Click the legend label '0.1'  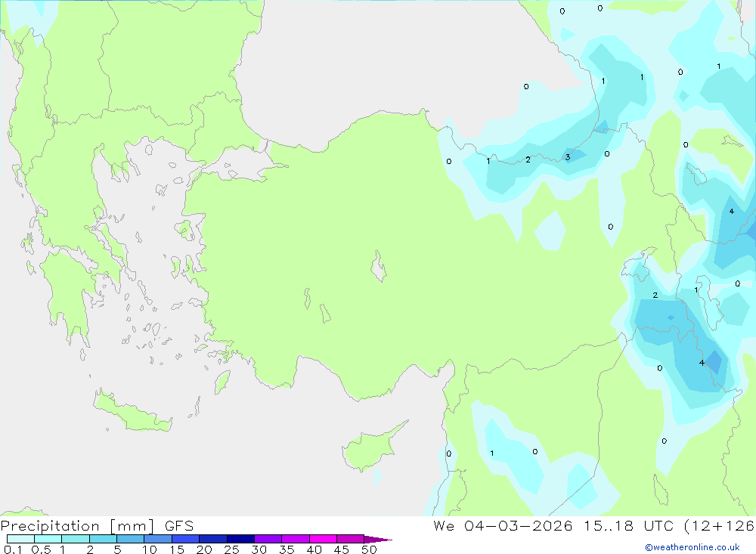13,549
